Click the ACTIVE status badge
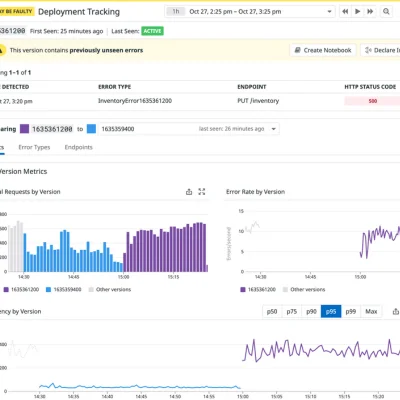Viewport: 400px width, 400px height. point(152,31)
